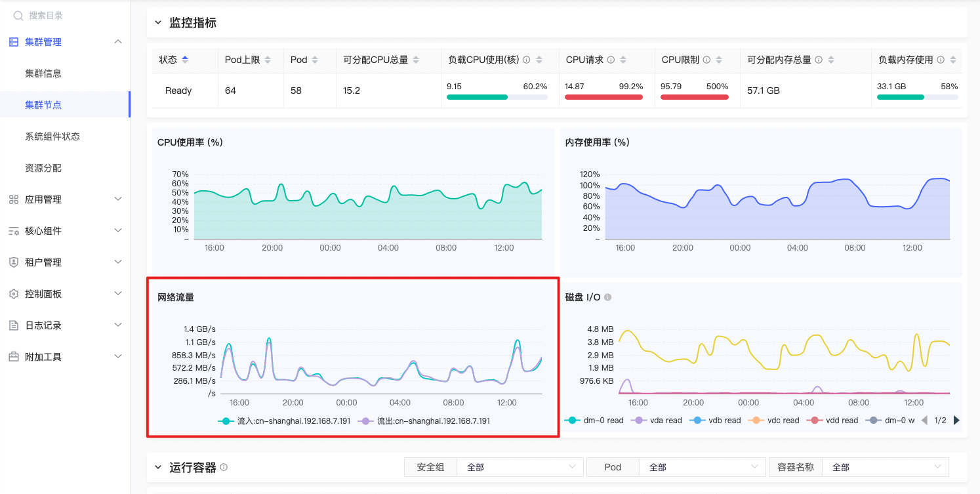
Task: Click the 集群管理 cluster icon
Action: click(x=13, y=42)
